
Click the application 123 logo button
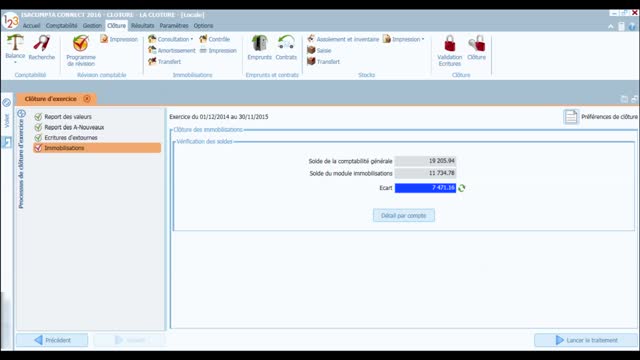[x=10, y=20]
